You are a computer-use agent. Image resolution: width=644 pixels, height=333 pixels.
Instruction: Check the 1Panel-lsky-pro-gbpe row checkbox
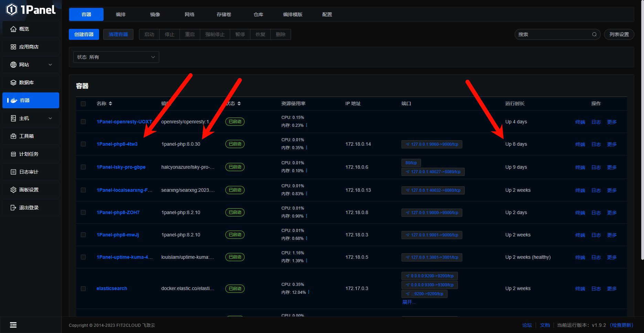tap(83, 167)
